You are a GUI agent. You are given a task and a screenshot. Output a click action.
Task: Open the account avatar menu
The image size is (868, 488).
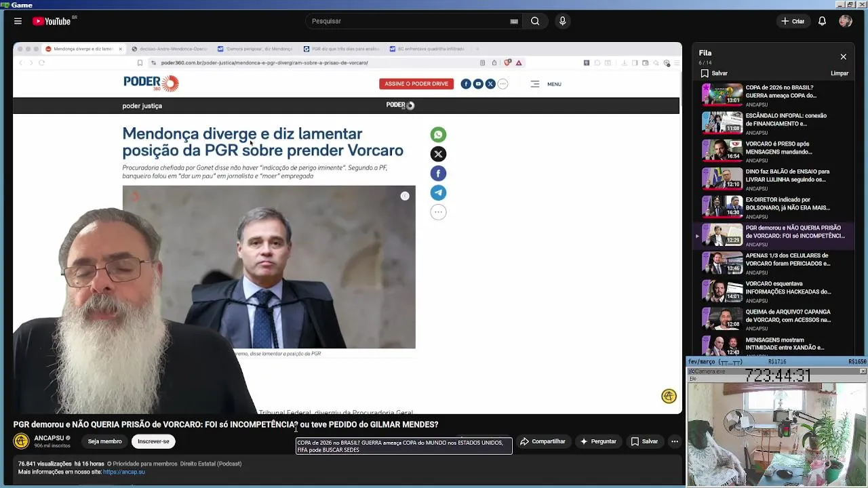point(845,21)
